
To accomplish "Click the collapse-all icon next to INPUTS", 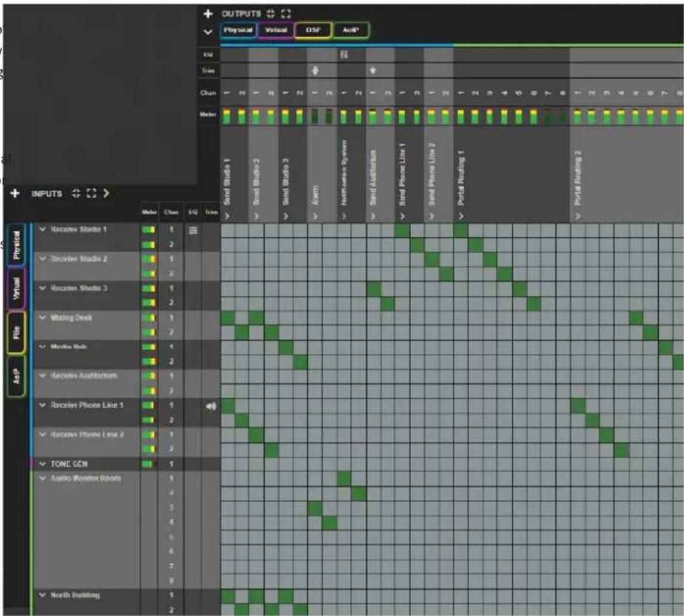I will [76, 193].
